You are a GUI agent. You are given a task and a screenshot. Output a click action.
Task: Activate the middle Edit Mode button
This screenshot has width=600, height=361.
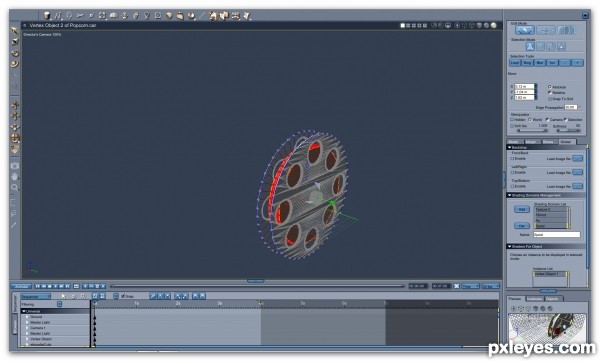(x=546, y=30)
